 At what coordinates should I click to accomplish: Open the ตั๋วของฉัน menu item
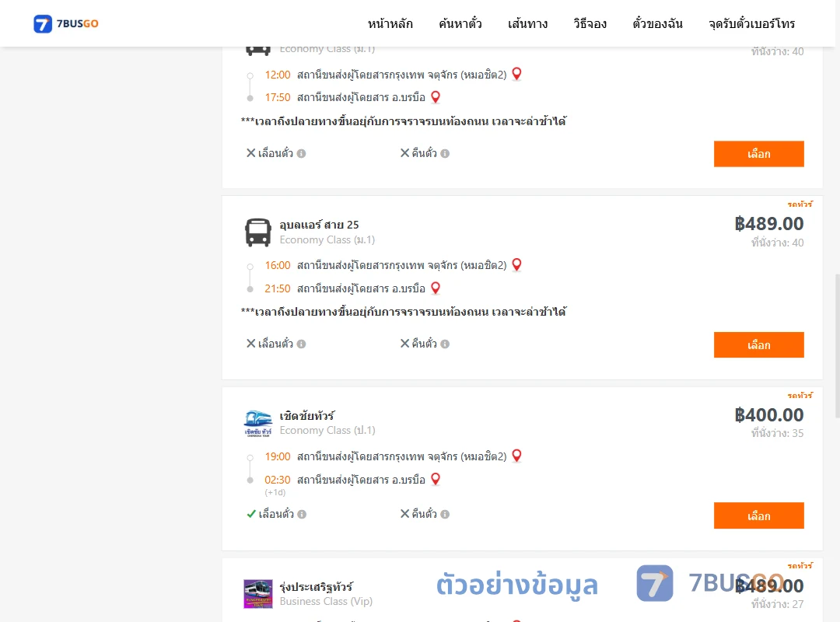click(x=657, y=23)
